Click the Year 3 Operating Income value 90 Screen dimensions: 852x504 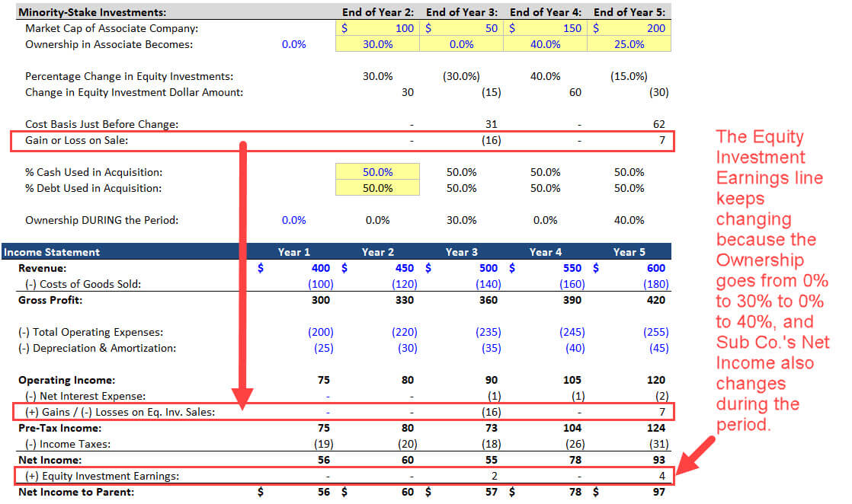click(492, 380)
